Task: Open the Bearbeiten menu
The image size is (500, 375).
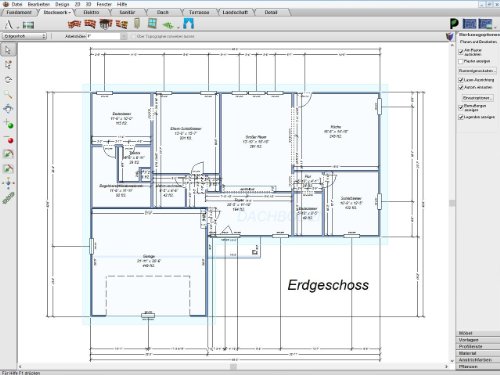Action: (39, 4)
